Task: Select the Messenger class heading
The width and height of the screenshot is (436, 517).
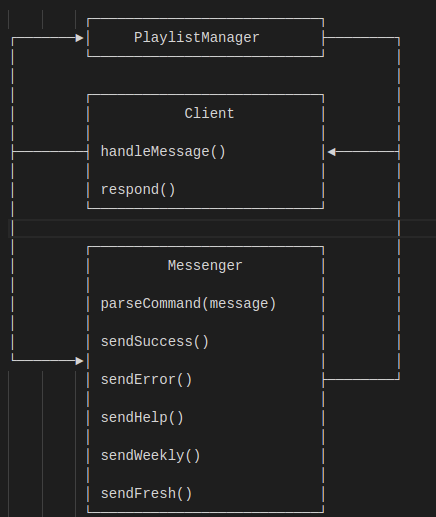Action: pyautogui.click(x=205, y=266)
